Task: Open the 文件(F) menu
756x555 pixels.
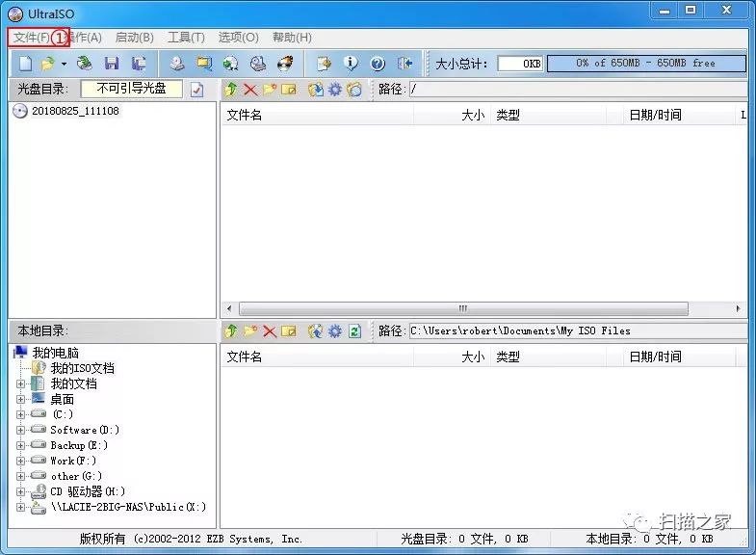Action: [x=31, y=38]
